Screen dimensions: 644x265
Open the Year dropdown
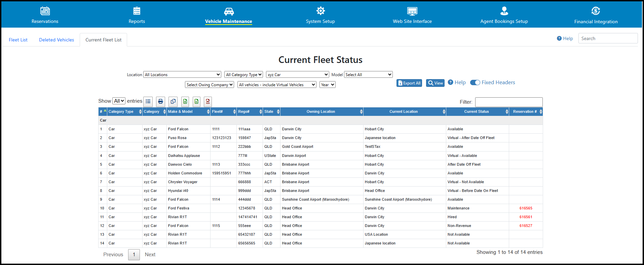[x=328, y=85]
